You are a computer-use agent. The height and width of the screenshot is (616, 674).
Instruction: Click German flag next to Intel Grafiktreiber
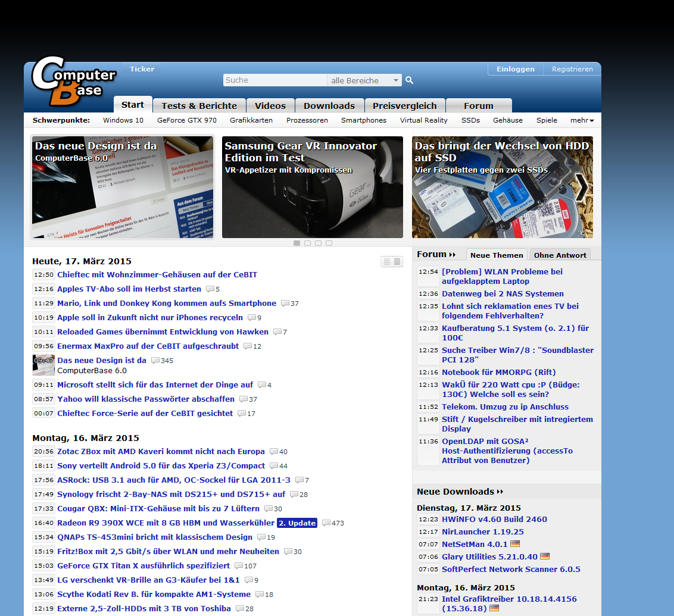[494, 608]
